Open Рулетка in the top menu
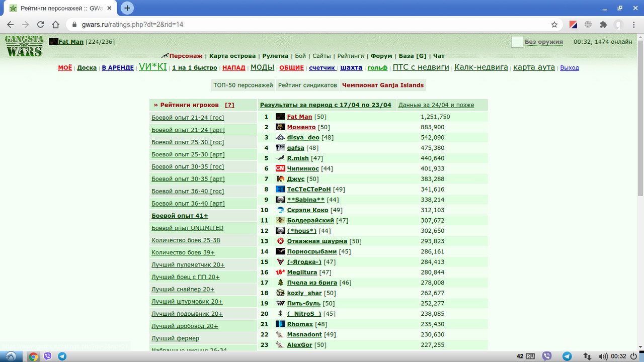The width and height of the screenshot is (644, 362). [x=275, y=56]
